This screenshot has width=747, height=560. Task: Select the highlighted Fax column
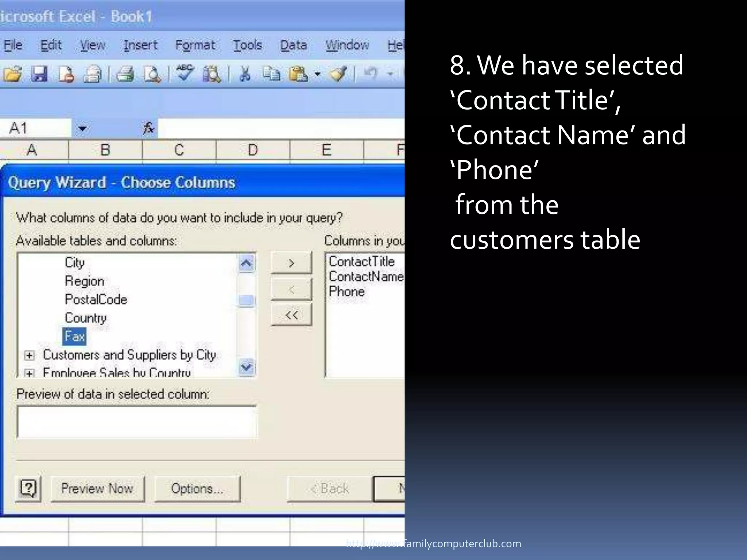[x=75, y=336]
